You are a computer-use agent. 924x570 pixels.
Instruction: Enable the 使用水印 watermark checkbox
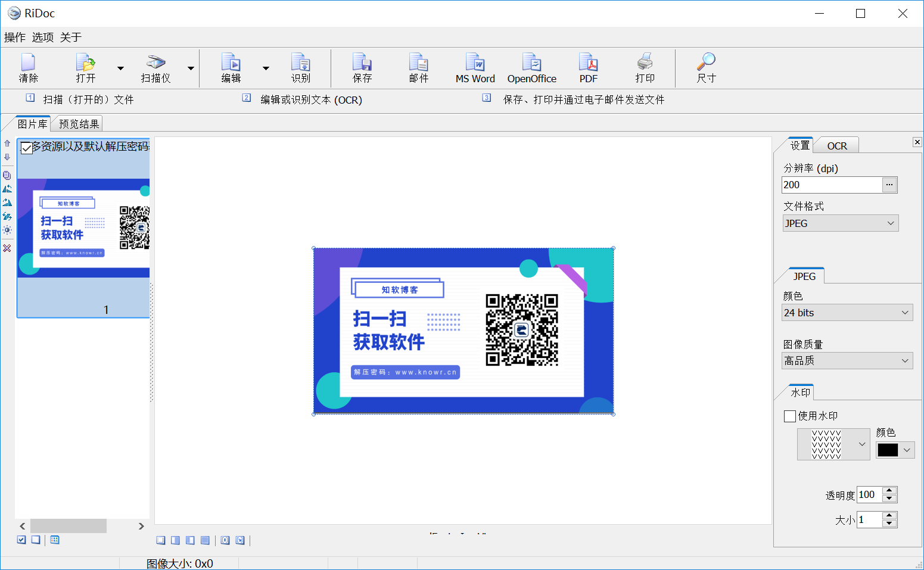(790, 416)
